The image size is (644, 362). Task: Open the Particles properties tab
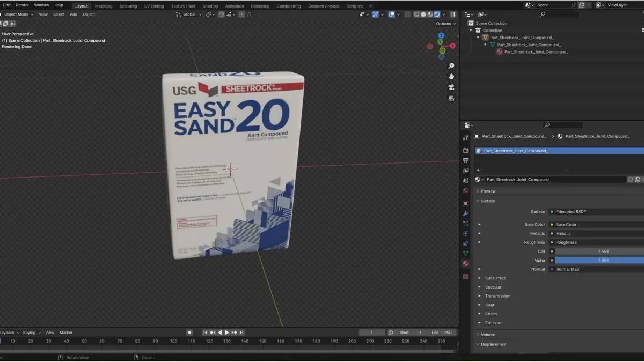[x=465, y=224]
